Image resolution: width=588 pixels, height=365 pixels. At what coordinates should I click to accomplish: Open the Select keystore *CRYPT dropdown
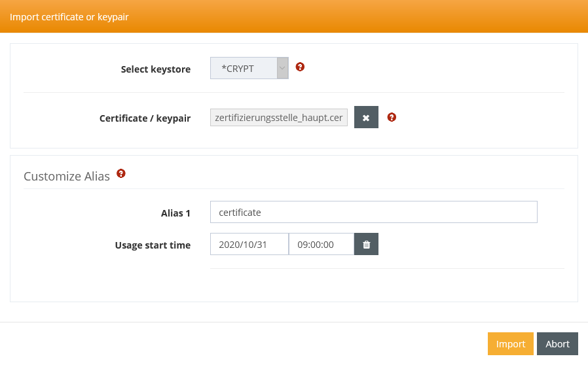click(x=244, y=68)
